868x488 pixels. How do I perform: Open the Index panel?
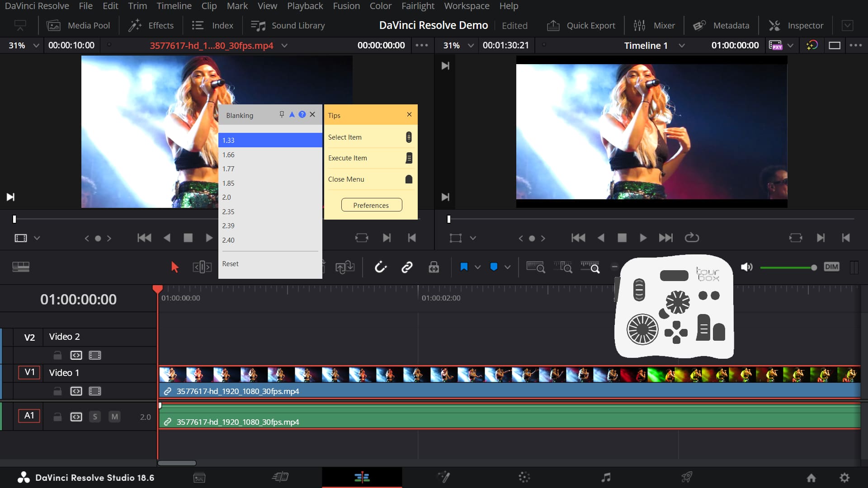tap(212, 26)
